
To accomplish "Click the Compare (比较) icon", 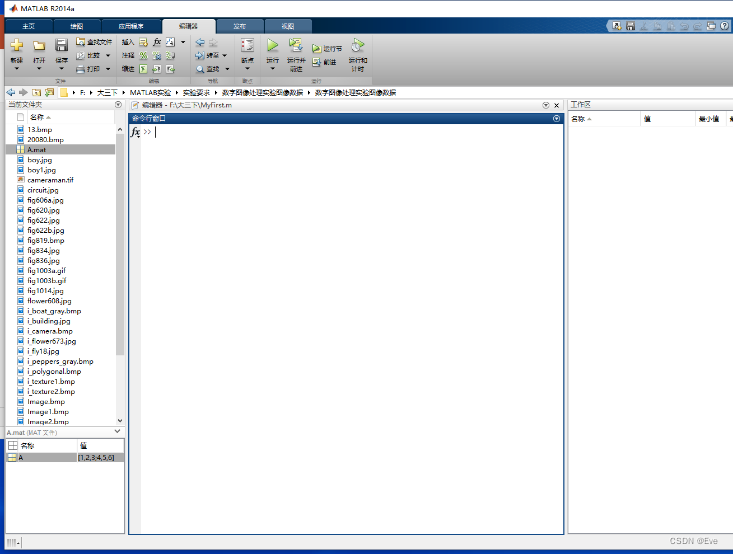I will point(80,56).
